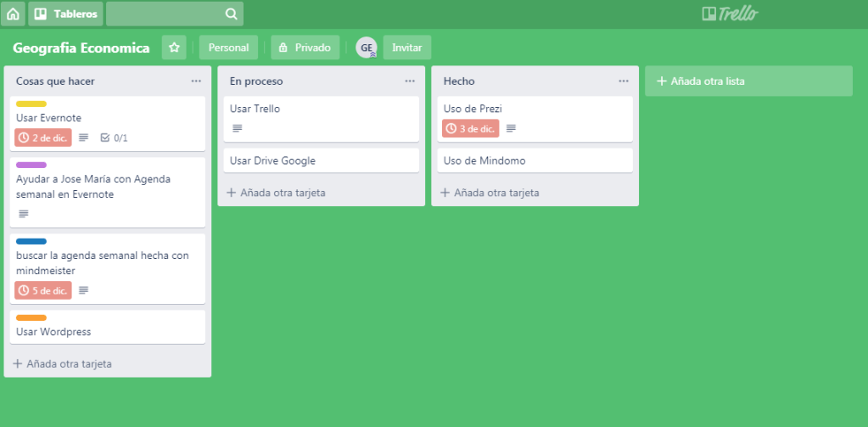Image resolution: width=868 pixels, height=427 pixels.
Task: Click in the top search field
Action: [x=165, y=14]
